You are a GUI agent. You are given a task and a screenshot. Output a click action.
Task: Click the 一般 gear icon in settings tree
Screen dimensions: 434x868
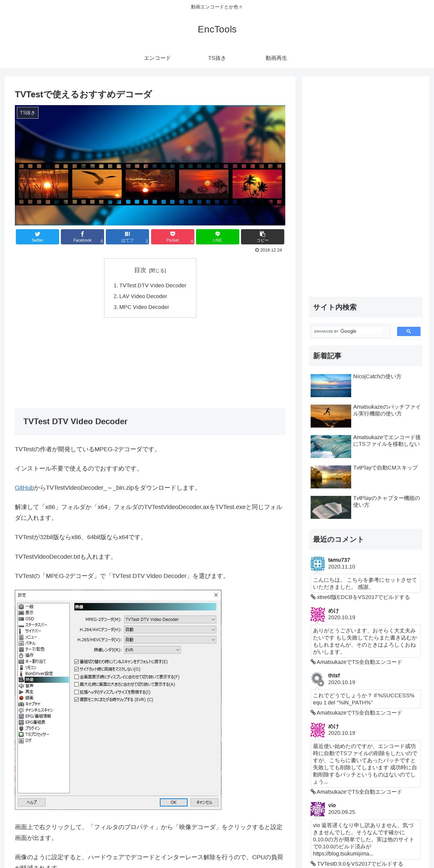click(x=21, y=606)
